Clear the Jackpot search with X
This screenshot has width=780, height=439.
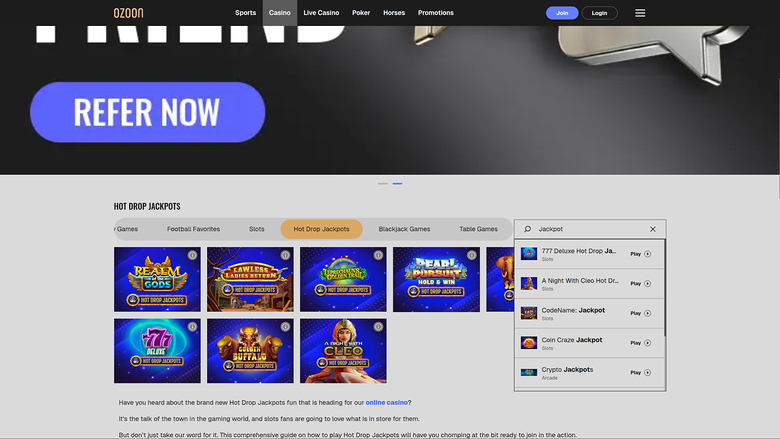click(653, 229)
